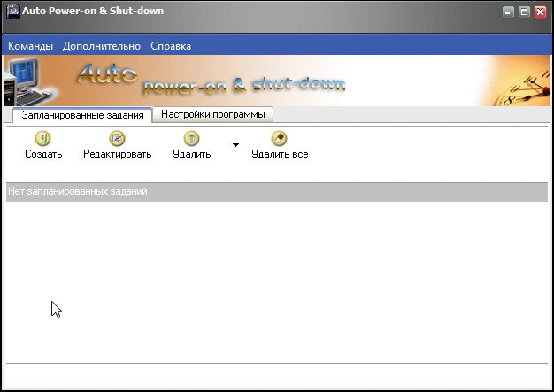This screenshot has width=554, height=392.
Task: Open the Команды menu
Action: pos(30,46)
